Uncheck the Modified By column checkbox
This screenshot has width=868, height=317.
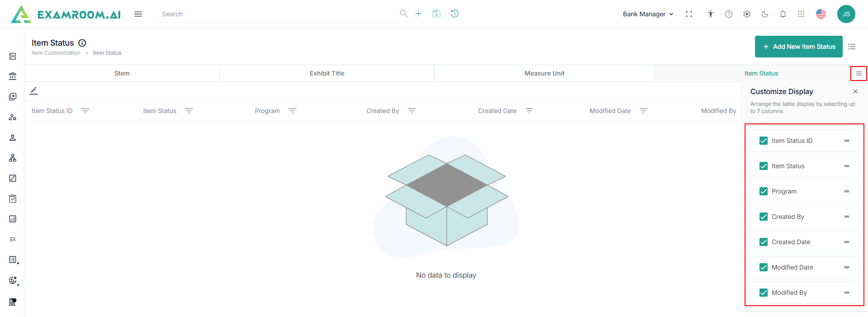tap(764, 293)
